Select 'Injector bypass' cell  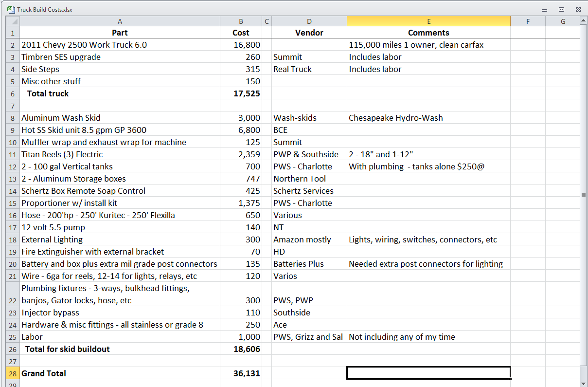(120, 313)
